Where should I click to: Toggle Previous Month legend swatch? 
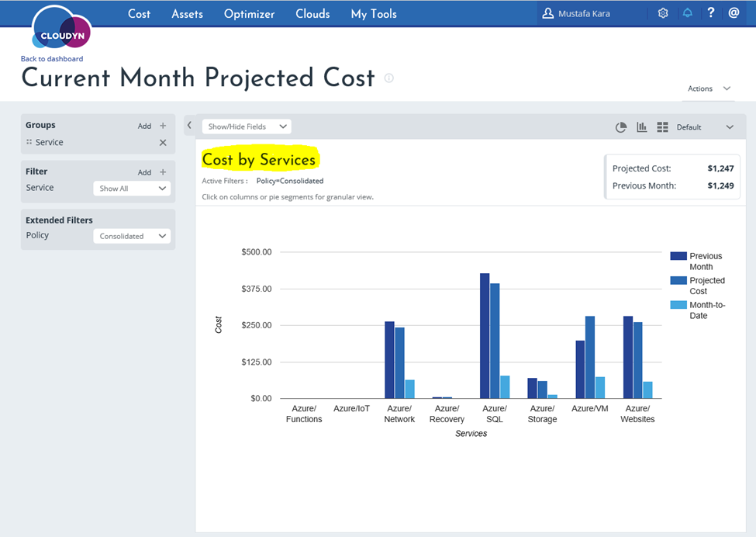[678, 256]
